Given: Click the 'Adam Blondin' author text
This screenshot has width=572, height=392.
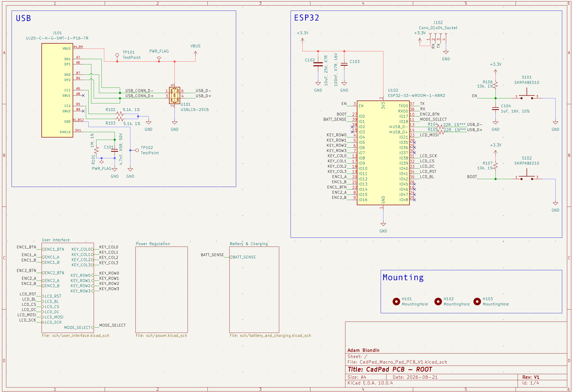Looking at the screenshot, I should pyautogui.click(x=363, y=350).
